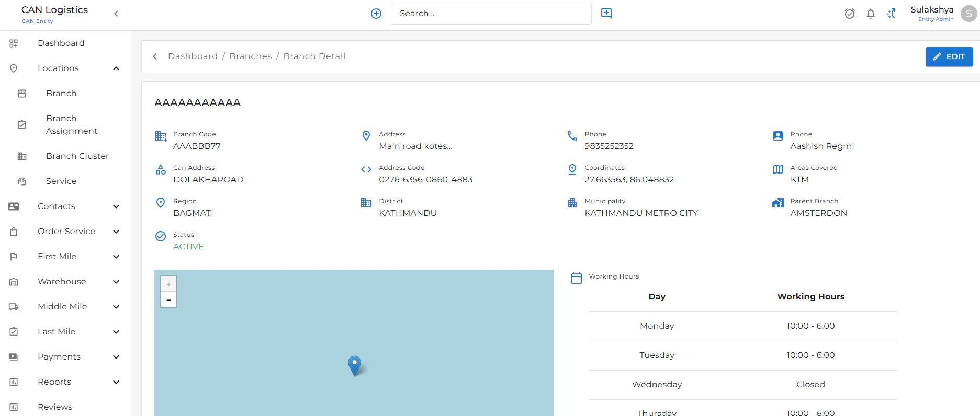Expand the Payments menu chevron
The image size is (980, 416).
(x=116, y=357)
